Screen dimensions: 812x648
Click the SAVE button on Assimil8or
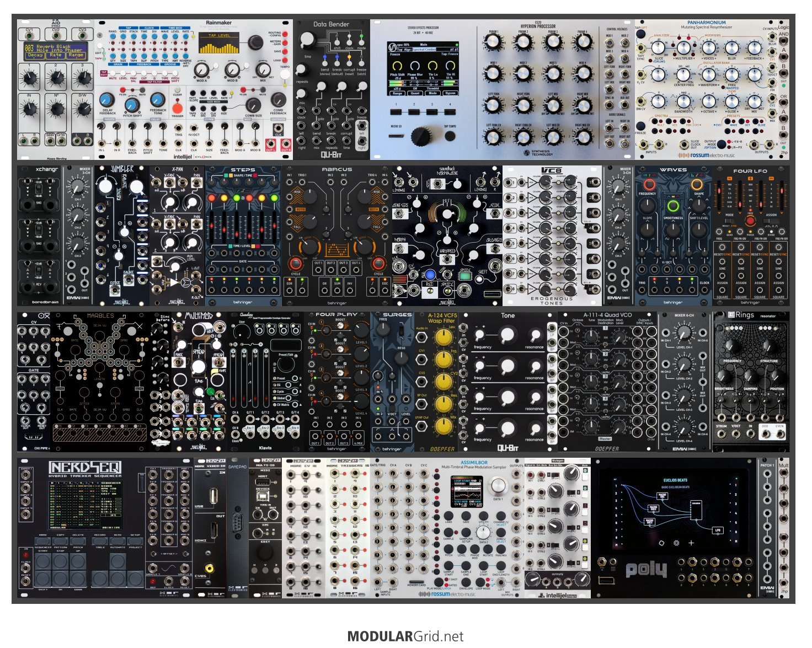coord(466,515)
